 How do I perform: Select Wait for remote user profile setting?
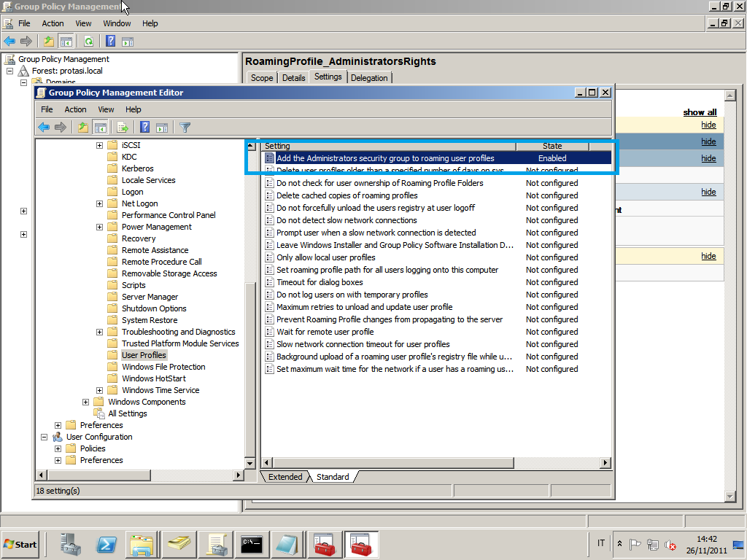click(x=325, y=332)
